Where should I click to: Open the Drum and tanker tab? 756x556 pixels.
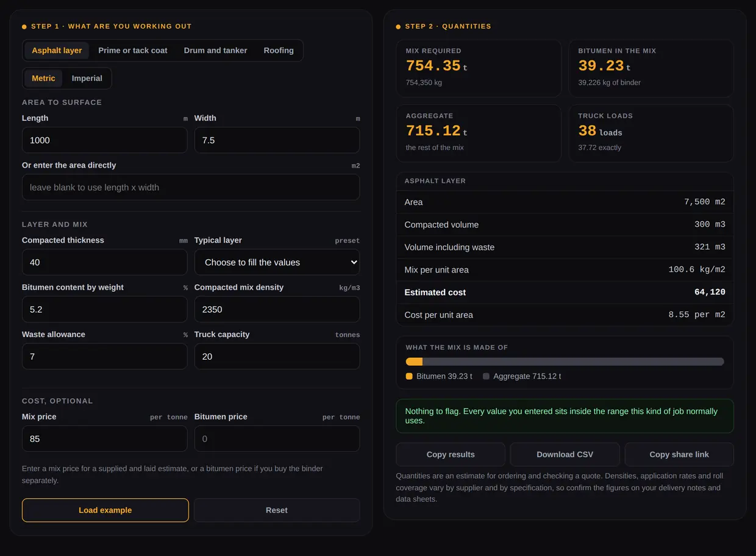coord(215,51)
